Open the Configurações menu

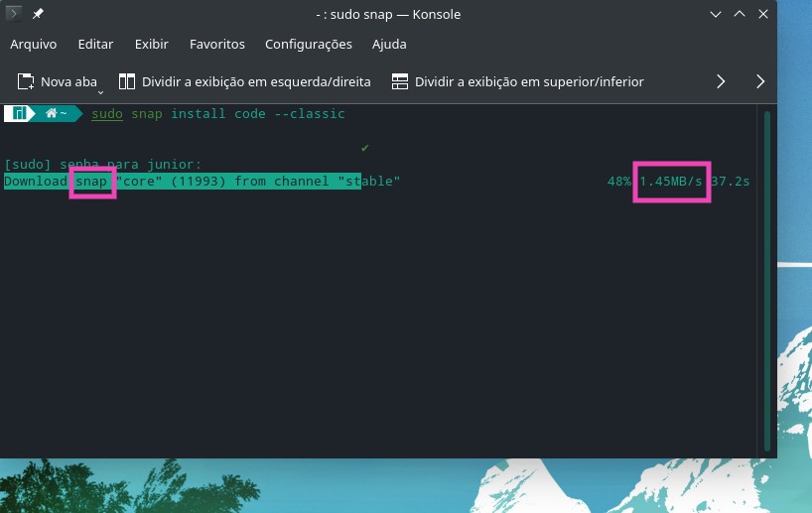pos(308,44)
